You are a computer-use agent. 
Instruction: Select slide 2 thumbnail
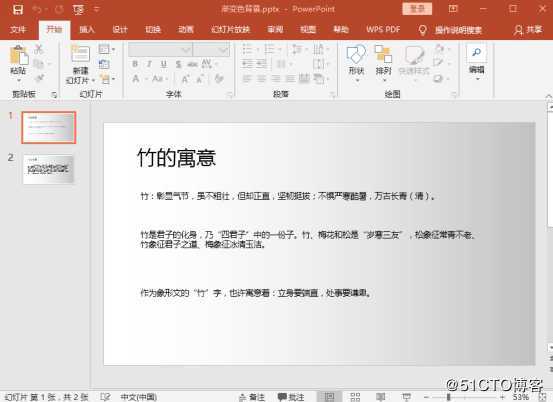click(48, 169)
